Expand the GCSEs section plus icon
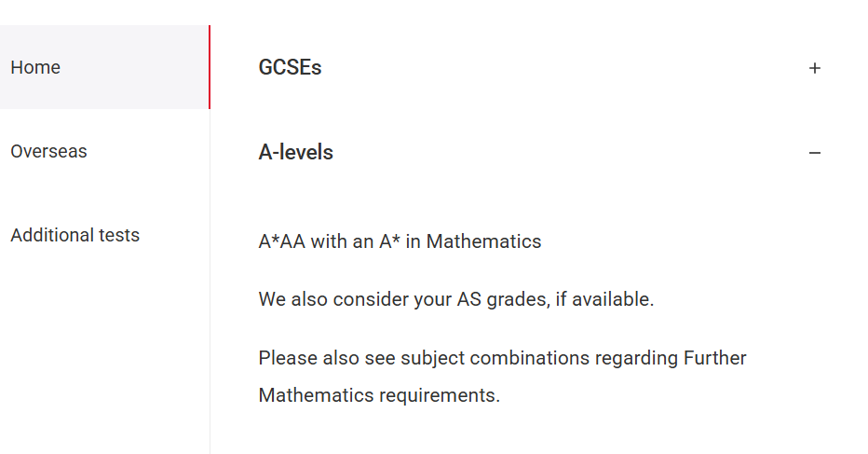This screenshot has height=454, width=868. pos(815,68)
